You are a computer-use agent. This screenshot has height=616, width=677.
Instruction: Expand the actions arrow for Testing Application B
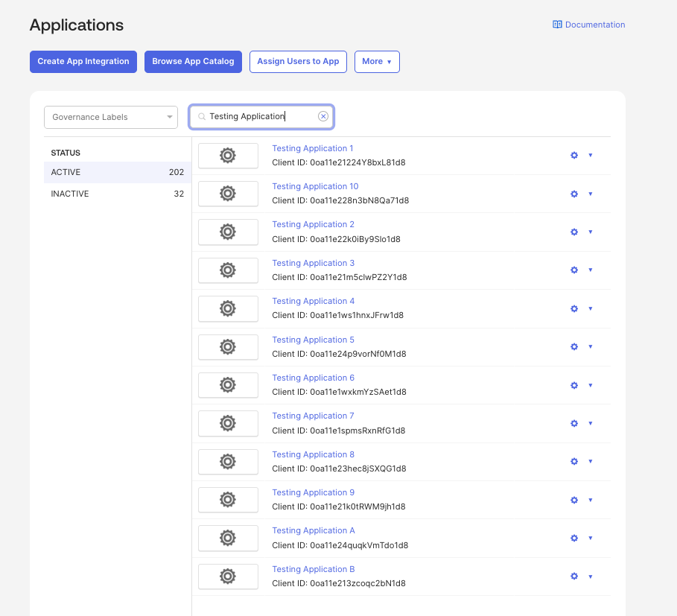(x=590, y=577)
